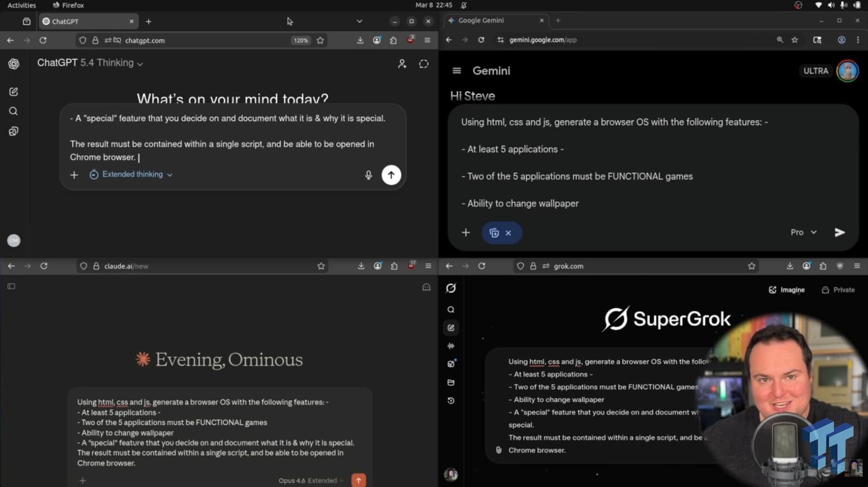Screen dimensions: 868x487
Task: Start a new chat in ChatGPT sidebar
Action: pyautogui.click(x=13, y=91)
